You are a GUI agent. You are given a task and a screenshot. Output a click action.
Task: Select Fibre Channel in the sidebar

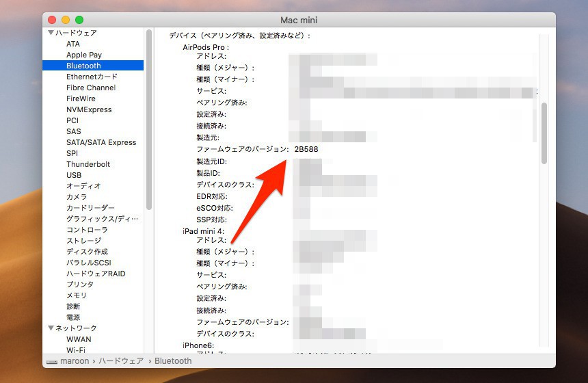[x=91, y=88]
